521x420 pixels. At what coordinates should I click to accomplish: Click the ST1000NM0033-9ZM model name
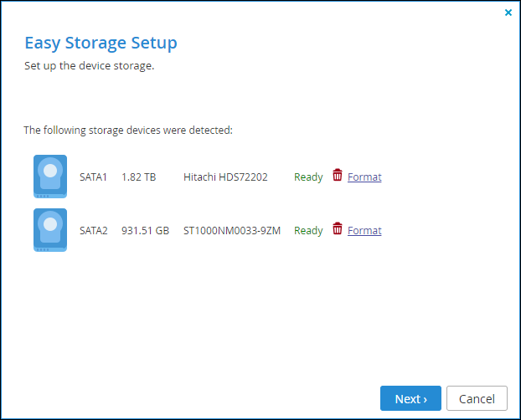click(232, 230)
